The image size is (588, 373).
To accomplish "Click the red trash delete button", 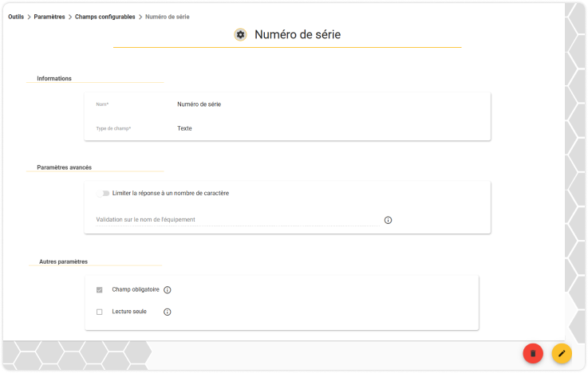I will [x=533, y=353].
